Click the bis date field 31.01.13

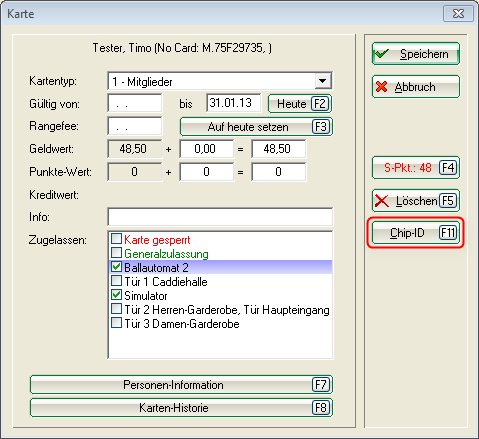click(233, 103)
